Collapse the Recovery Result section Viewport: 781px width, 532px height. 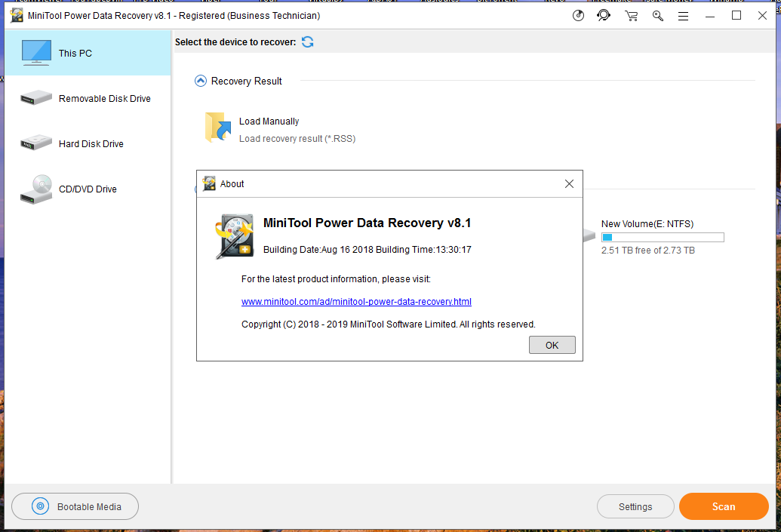click(x=200, y=81)
